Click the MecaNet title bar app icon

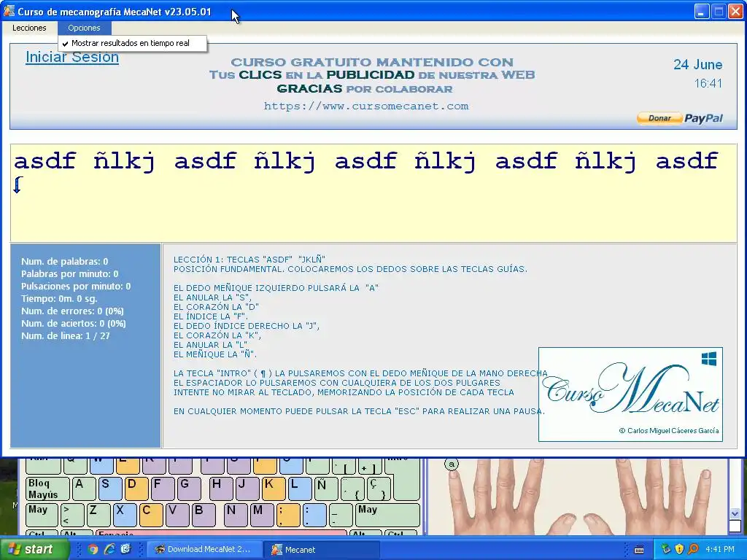coord(9,11)
